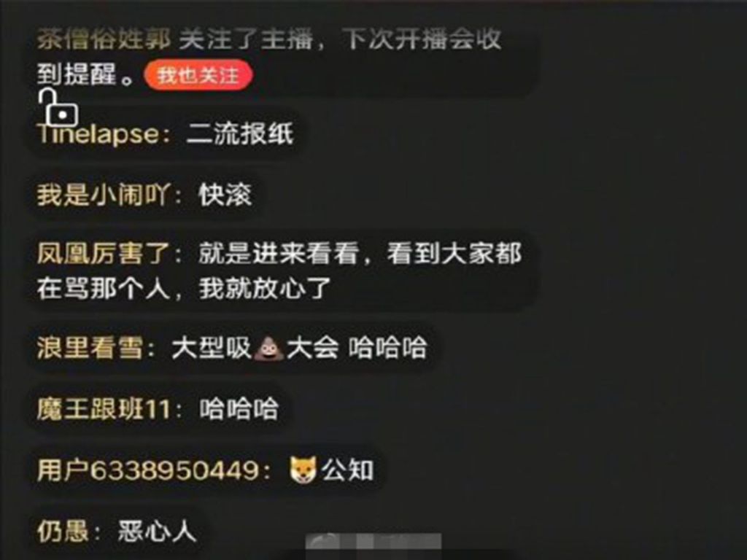Open the profile of 魔王跟班11
The height and width of the screenshot is (560, 747).
click(104, 409)
